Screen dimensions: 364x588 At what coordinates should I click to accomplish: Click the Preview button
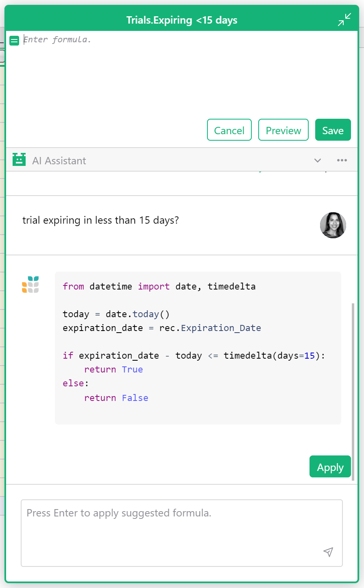283,130
